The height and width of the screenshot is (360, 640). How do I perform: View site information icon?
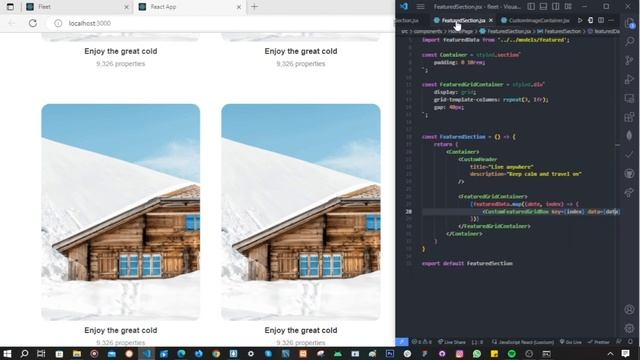[58, 23]
